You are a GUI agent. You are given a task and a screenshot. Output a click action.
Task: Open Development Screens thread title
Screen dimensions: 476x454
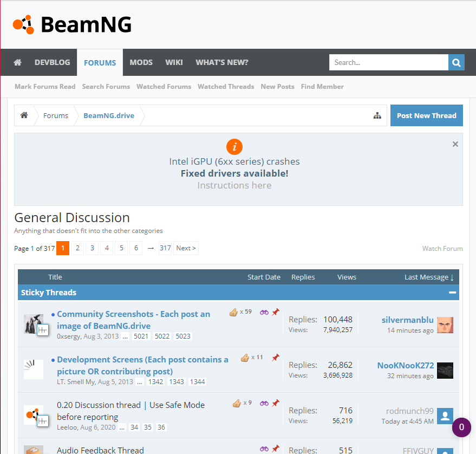(142, 365)
